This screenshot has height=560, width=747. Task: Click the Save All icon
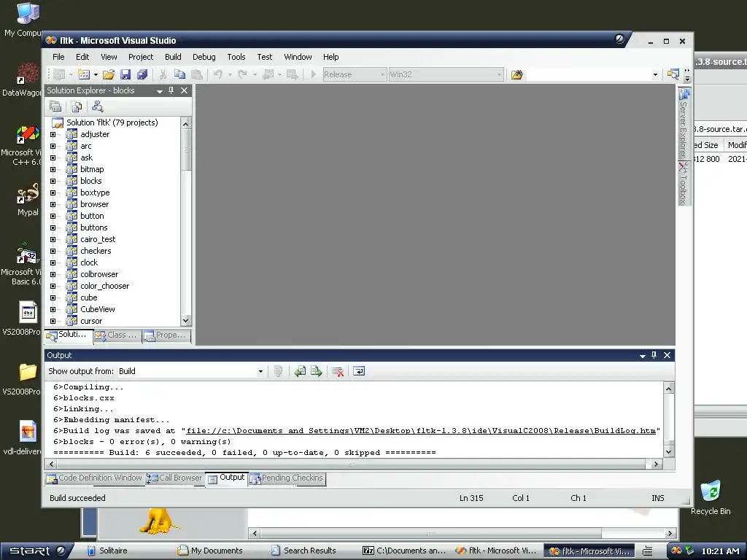(142, 74)
